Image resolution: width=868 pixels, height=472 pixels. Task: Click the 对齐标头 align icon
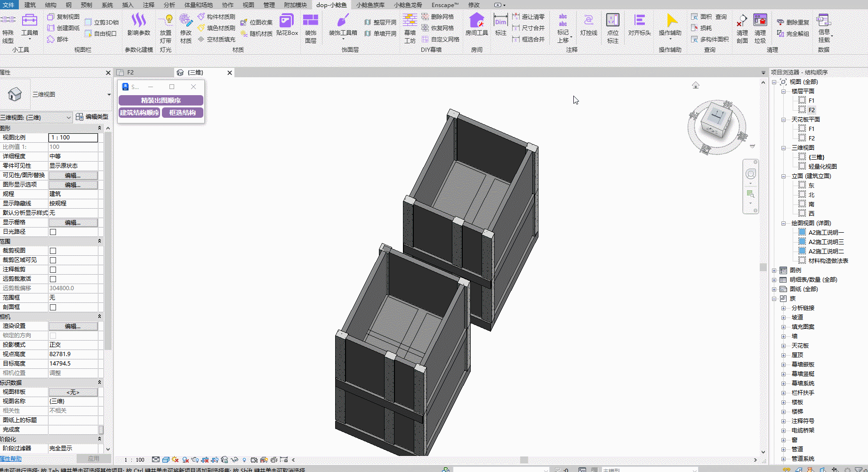[x=639, y=25]
